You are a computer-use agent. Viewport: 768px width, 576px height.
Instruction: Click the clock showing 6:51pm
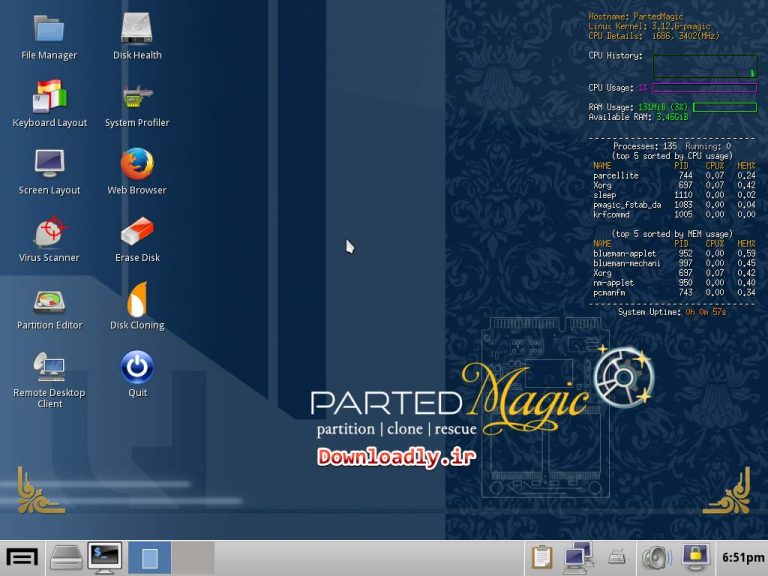click(739, 557)
